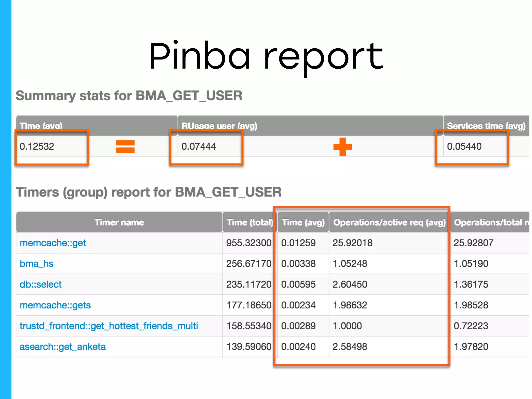Viewport: 532px width, 399px height.
Task: Select total time 139.59060 for asearch::get_anketa
Action: coord(249,347)
